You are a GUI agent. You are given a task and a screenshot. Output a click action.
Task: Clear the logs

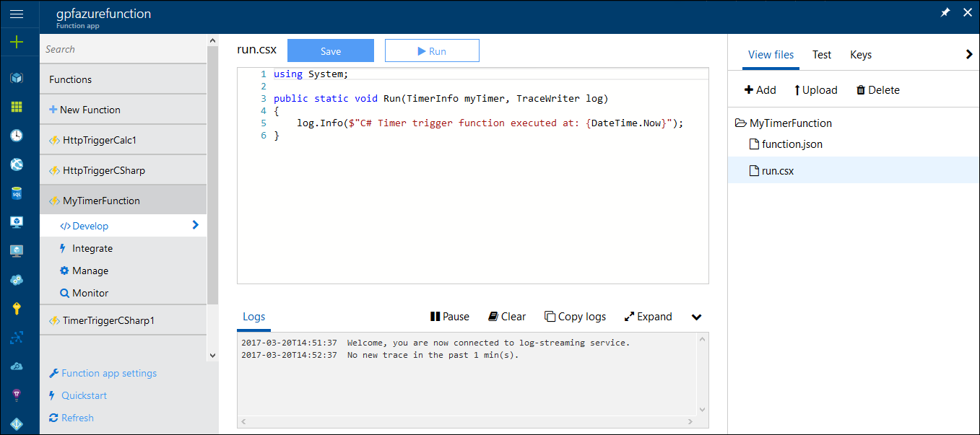click(x=507, y=317)
